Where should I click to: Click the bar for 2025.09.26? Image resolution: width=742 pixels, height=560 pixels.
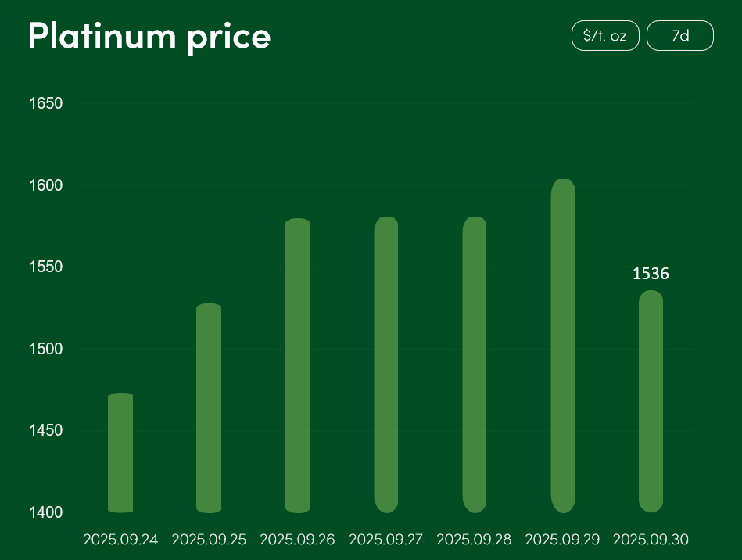[x=297, y=365]
